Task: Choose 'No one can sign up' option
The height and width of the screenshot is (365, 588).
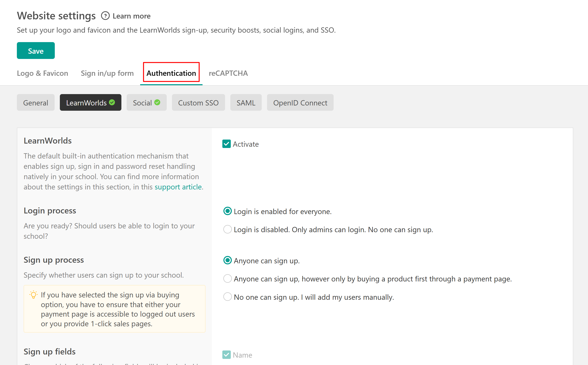Action: coord(227,297)
